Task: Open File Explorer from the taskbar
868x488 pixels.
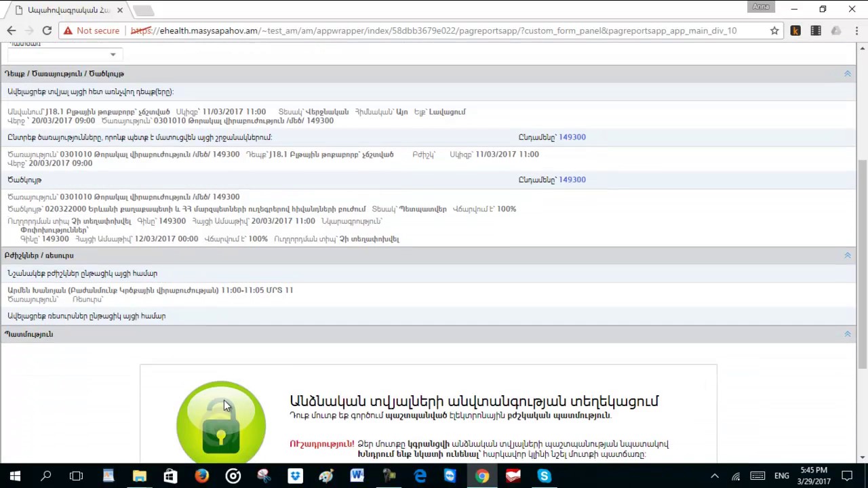Action: tap(139, 476)
